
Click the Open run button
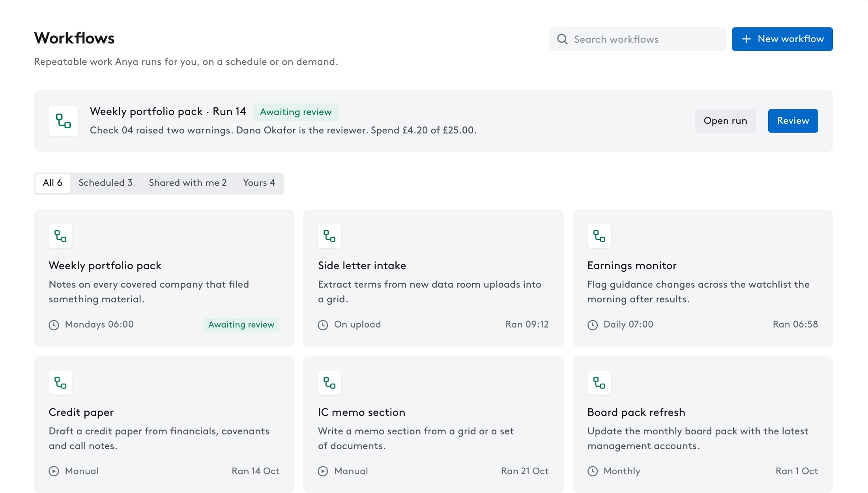(725, 121)
